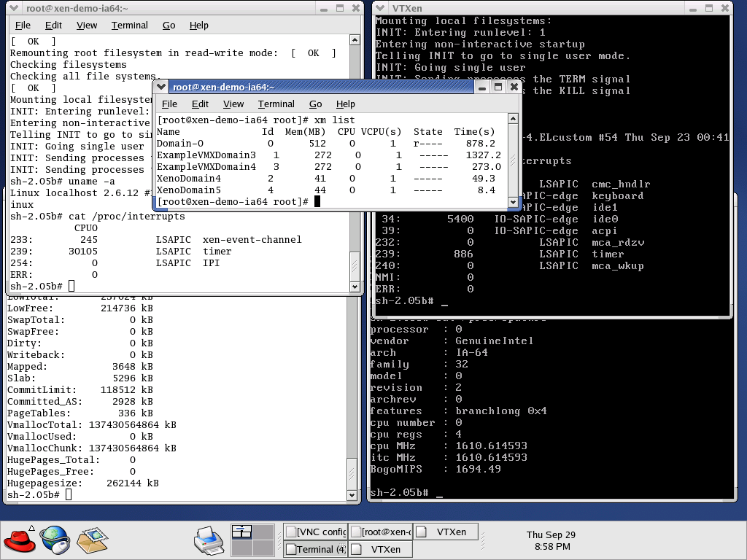Open Go menu in xm list terminal window
The height and width of the screenshot is (560, 747).
click(x=315, y=104)
